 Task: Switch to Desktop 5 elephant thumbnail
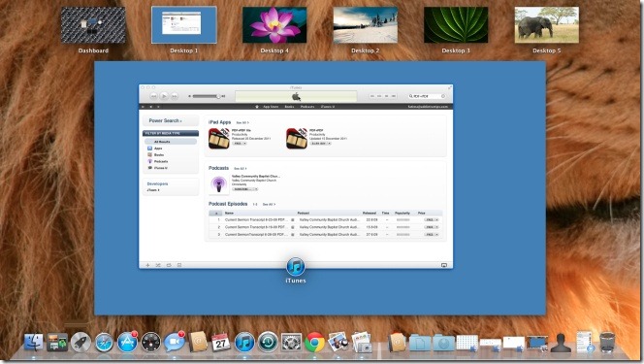point(547,25)
